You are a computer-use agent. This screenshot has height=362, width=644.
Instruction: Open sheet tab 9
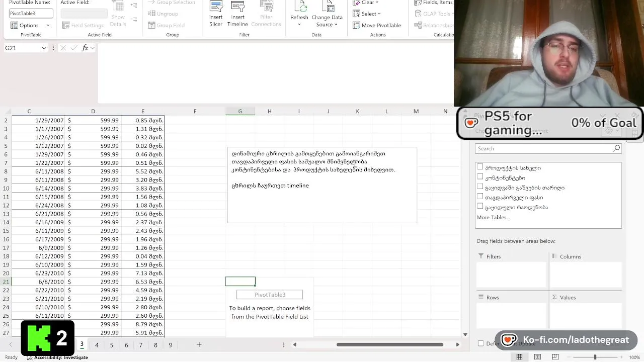(x=170, y=345)
